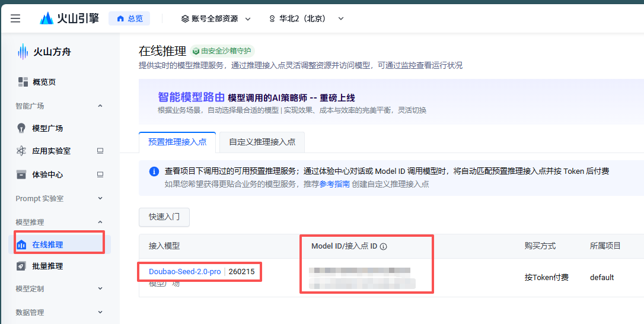Viewport: 644px width, 324px height.
Task: Click the 智能模型路由 banner
Action: (391, 102)
